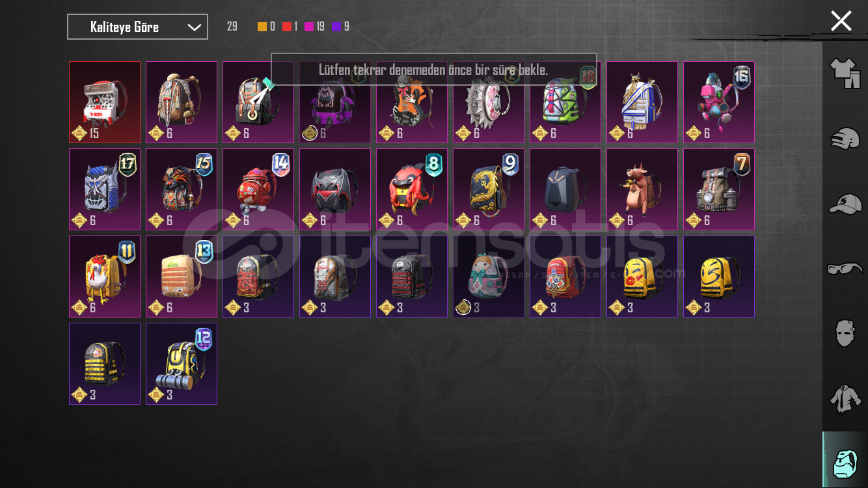
Task: Open the Kaliteye Göre sorting dropdown
Action: tap(137, 27)
